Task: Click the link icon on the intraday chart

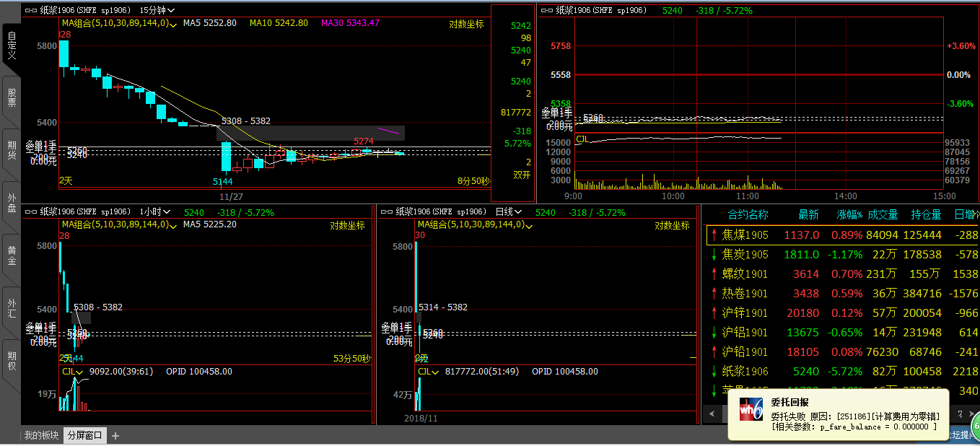Action: [547, 11]
